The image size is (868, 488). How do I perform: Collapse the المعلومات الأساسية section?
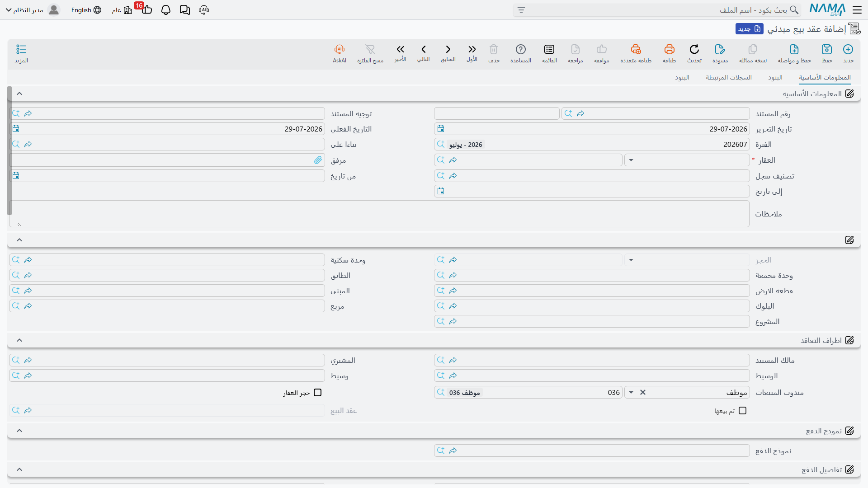pos(19,94)
